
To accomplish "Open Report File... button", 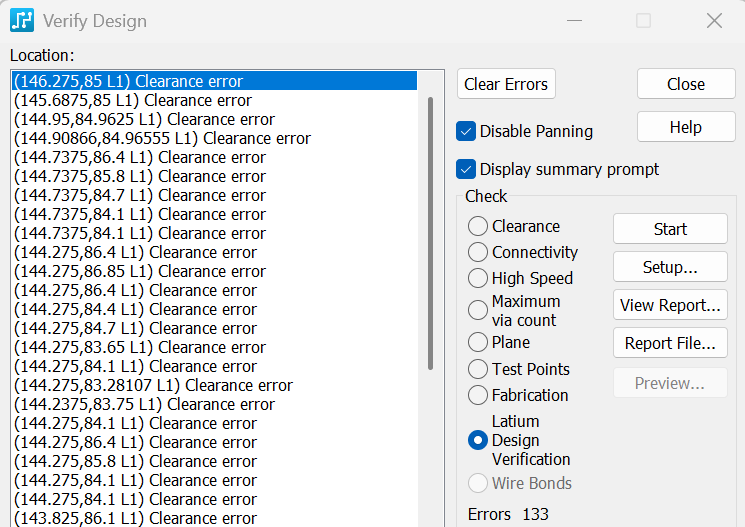I will [x=670, y=343].
